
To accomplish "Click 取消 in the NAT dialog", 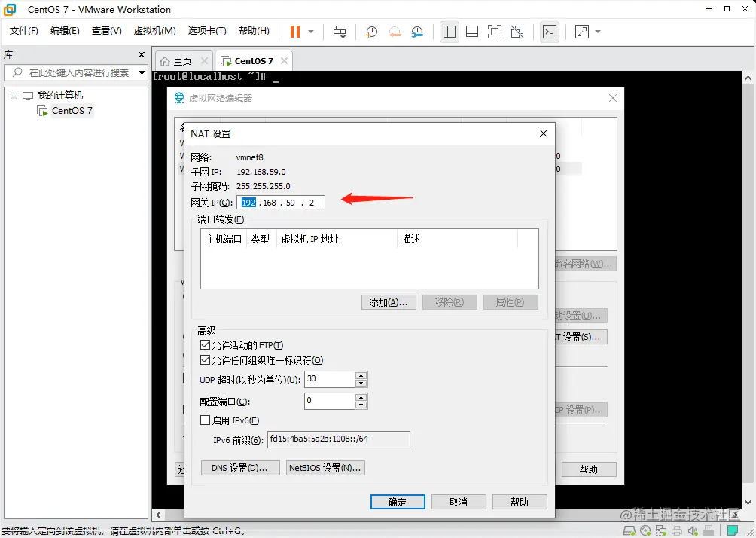I will (x=459, y=502).
